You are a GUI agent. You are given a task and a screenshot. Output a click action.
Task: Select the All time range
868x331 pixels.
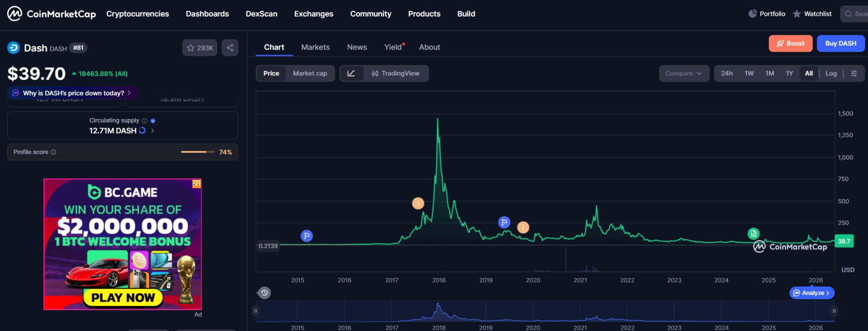pyautogui.click(x=809, y=73)
